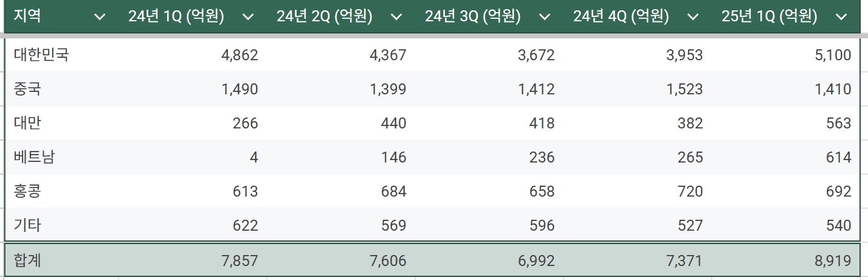
Task: Click the cell with value 266
Action: [193, 124]
